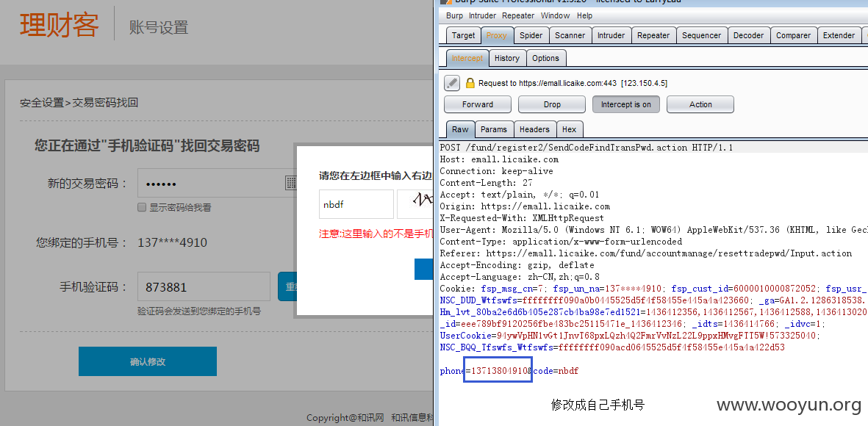Select the Intercept sub-tab
This screenshot has width=868, height=426.
[467, 58]
